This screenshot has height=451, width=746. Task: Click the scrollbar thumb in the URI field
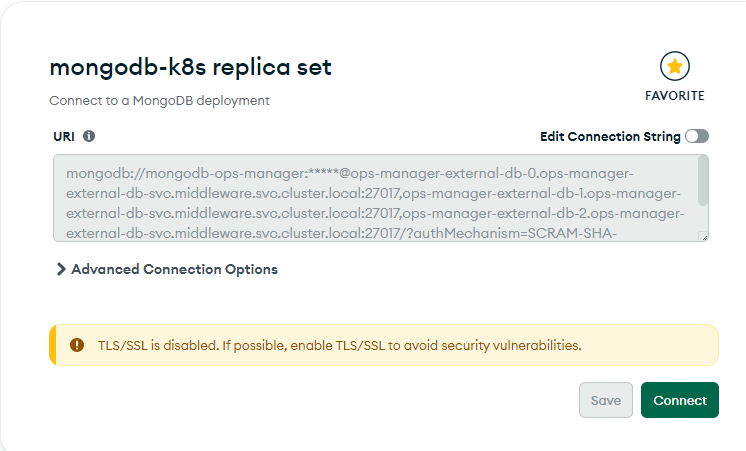pyautogui.click(x=703, y=182)
